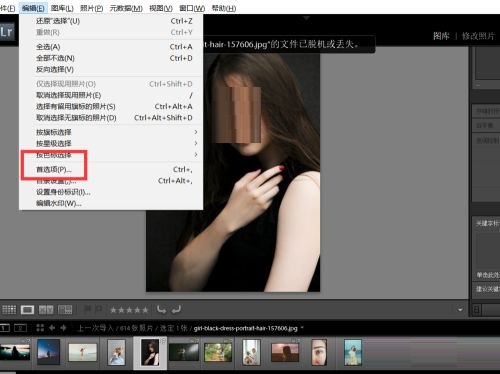Select sunset silhouette filmstrip thumbnail
Viewport: 500px width, 374px height.
[x=15, y=352]
